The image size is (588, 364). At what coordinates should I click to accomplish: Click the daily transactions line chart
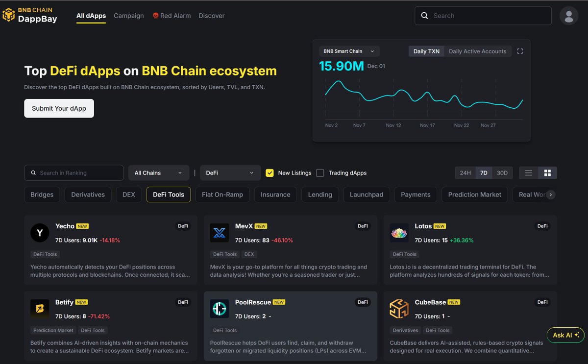click(x=424, y=96)
